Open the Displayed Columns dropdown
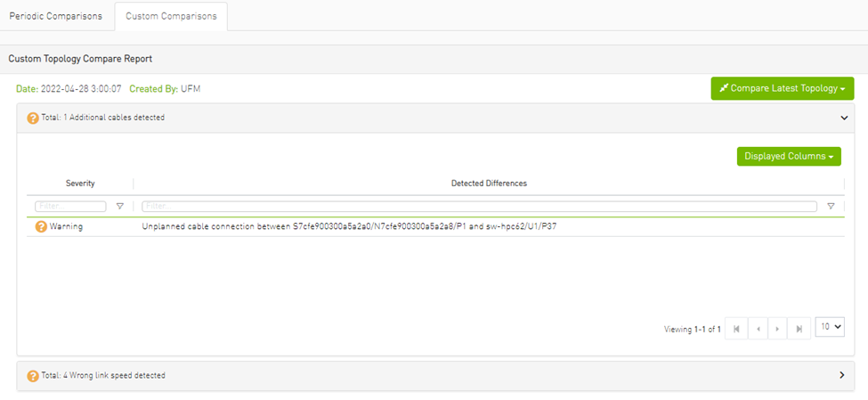The width and height of the screenshot is (868, 400). click(x=789, y=157)
